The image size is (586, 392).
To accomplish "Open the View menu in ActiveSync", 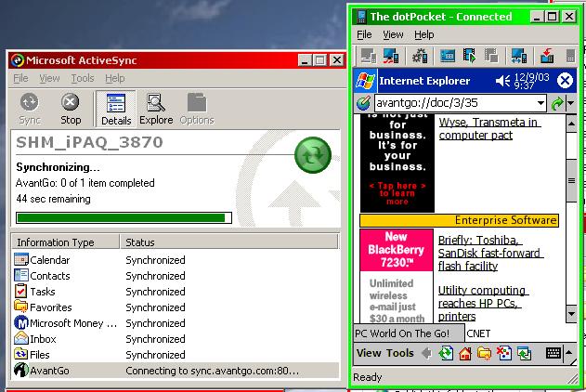I will click(49, 78).
